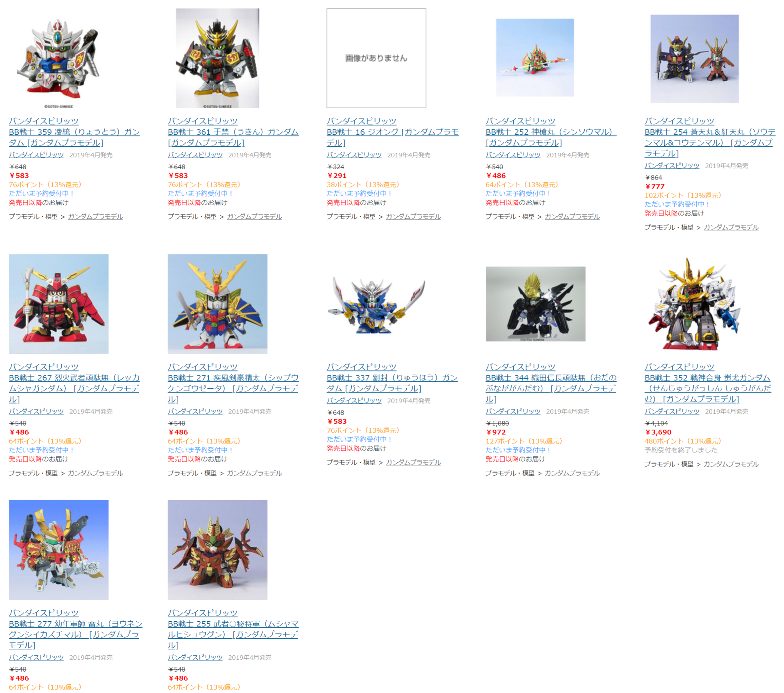Open the BB戦士 352 戦神合身 title link

708,388
